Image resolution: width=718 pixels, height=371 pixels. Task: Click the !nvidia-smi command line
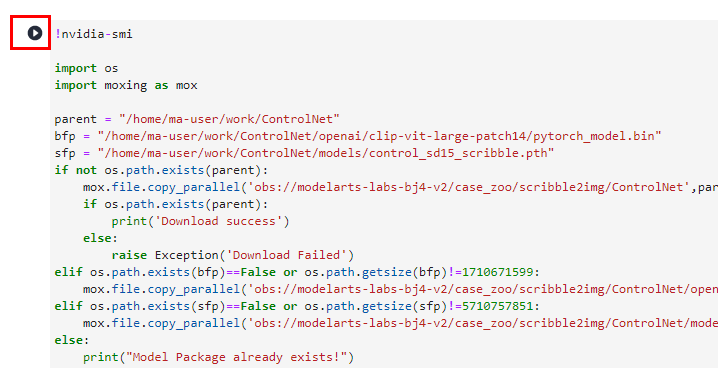94,34
